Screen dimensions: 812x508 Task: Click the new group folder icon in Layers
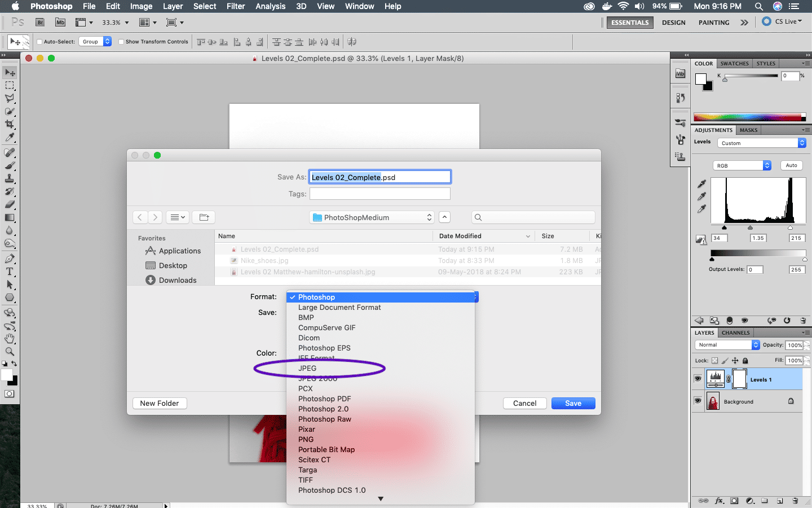point(765,501)
